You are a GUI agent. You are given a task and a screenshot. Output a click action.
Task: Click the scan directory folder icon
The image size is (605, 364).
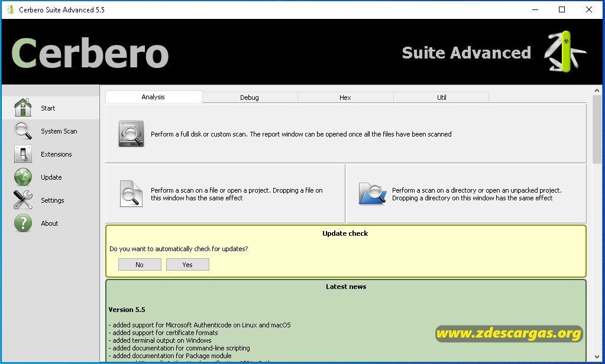tap(372, 194)
